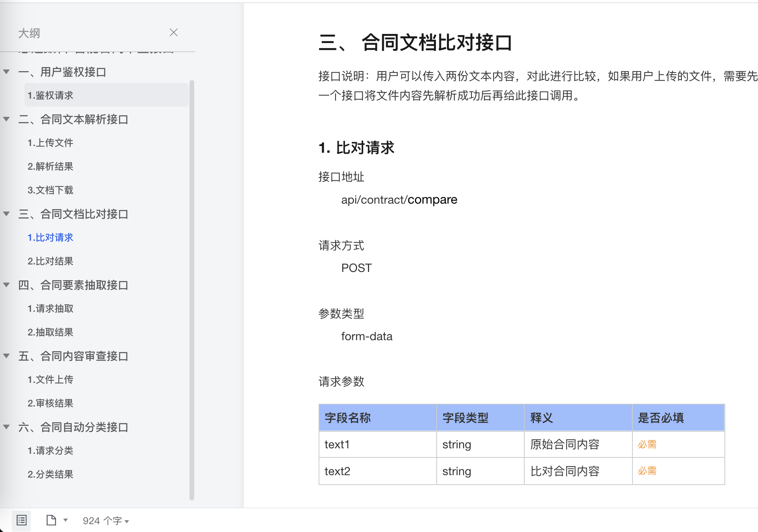Collapse the 六、合同自动分类接口 section triangle

[7, 427]
